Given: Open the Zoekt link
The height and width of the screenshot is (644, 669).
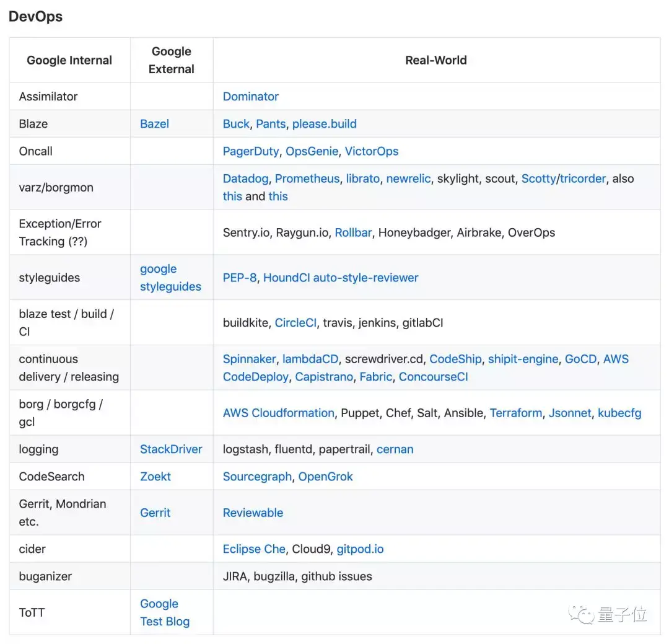Looking at the screenshot, I should [155, 477].
